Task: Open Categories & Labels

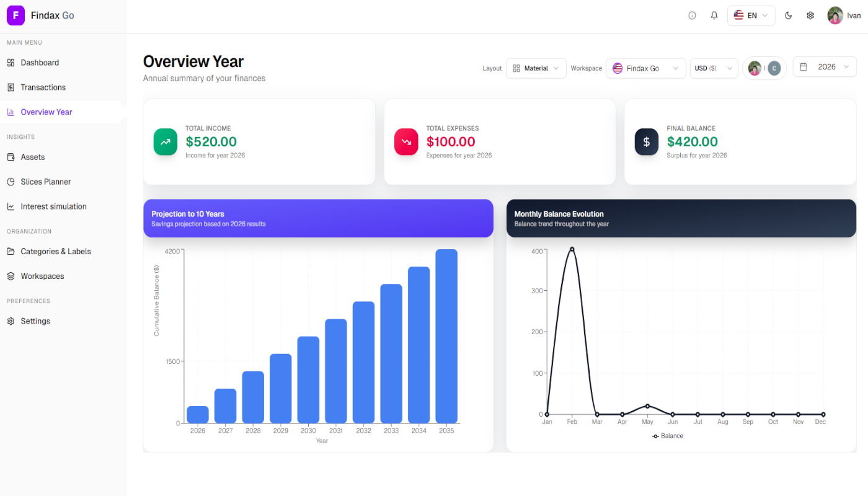Action: pyautogui.click(x=55, y=251)
